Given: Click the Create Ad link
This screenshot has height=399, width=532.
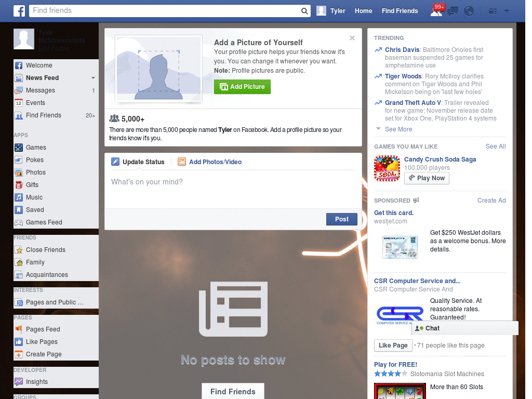Looking at the screenshot, I should [491, 201].
